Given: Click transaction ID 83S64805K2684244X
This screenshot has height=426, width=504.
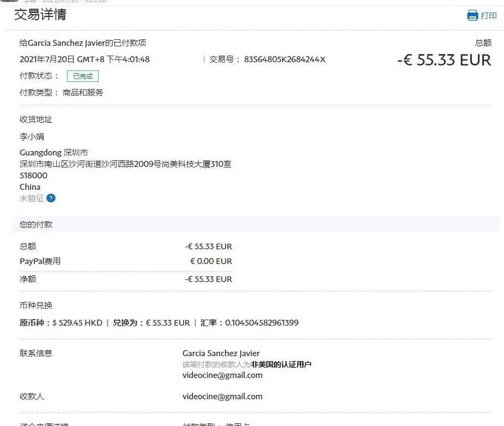Looking at the screenshot, I should coord(284,59).
